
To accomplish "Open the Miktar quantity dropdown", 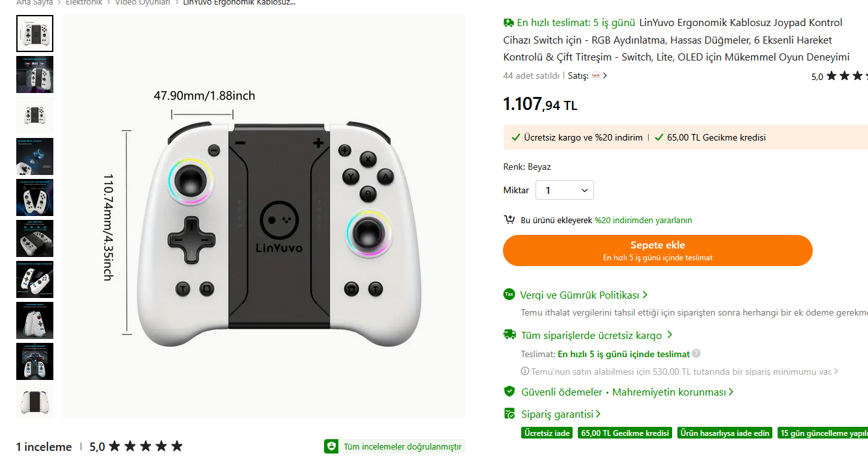I will coord(564,190).
